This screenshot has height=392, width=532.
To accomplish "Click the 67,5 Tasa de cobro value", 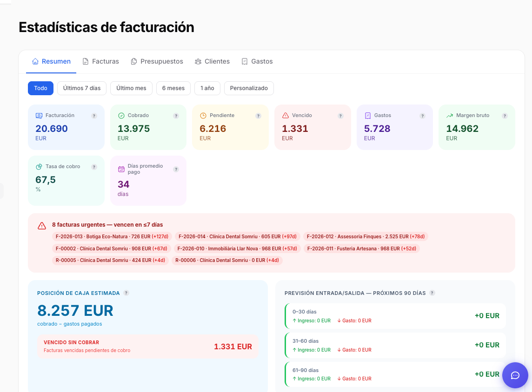I will point(46,180).
